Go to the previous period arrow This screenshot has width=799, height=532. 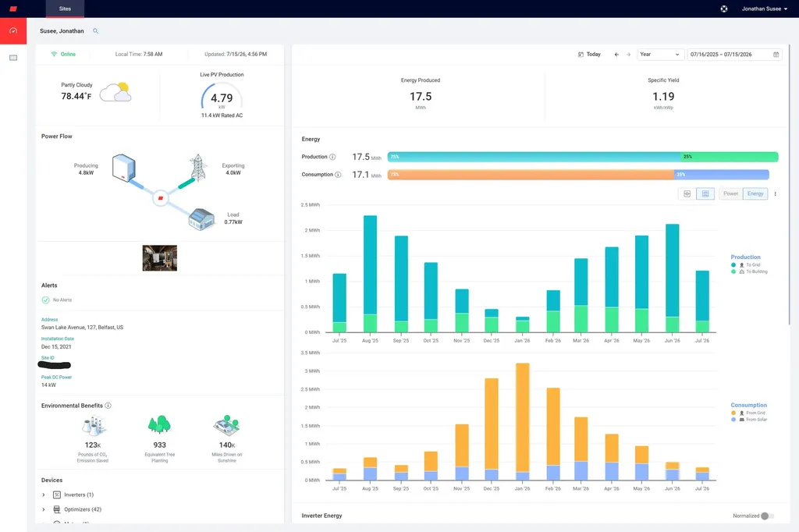616,55
